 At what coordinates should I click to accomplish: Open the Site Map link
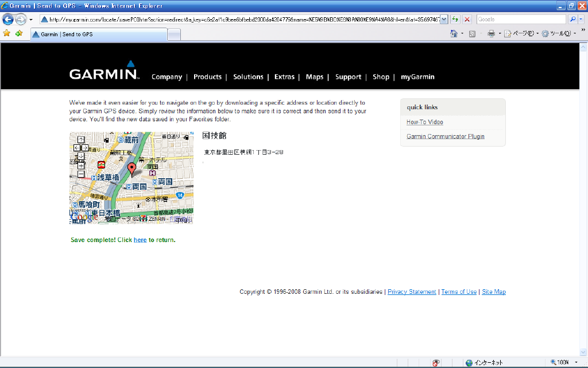(x=494, y=292)
